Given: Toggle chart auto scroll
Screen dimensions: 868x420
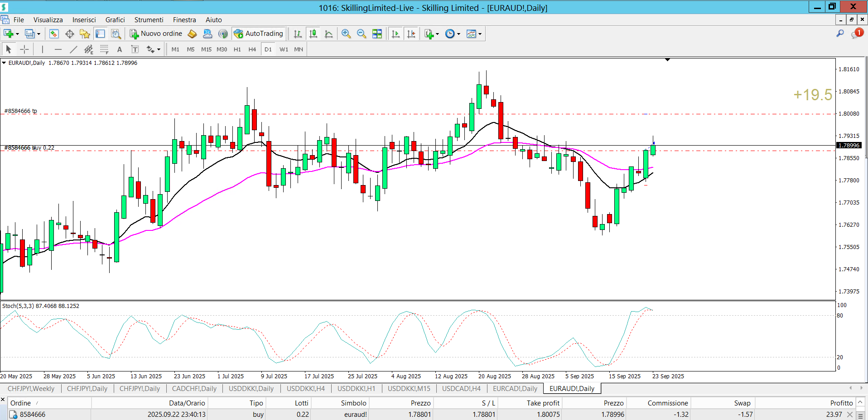Looking at the screenshot, I should (395, 34).
